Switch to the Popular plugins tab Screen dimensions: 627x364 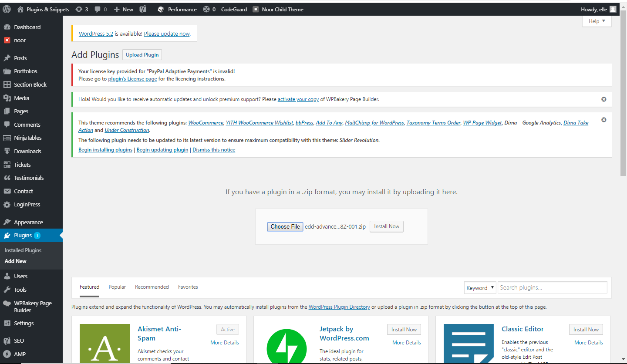tap(117, 287)
